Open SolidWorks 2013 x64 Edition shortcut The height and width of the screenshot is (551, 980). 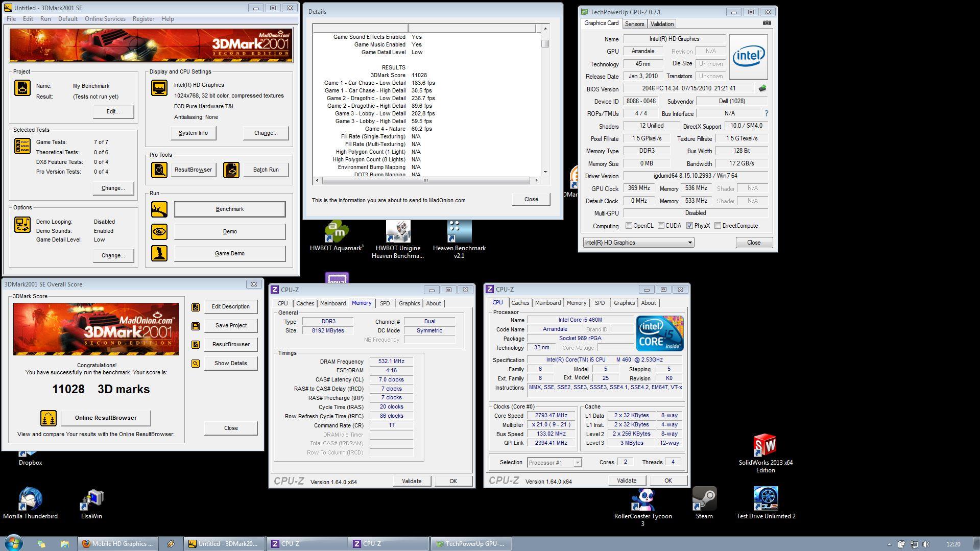tap(765, 453)
